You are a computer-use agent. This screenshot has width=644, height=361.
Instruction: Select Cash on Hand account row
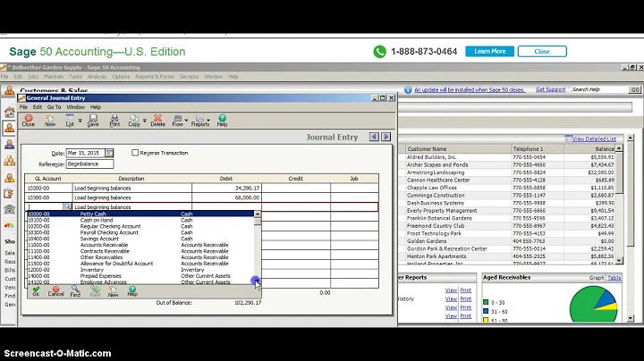coord(140,221)
